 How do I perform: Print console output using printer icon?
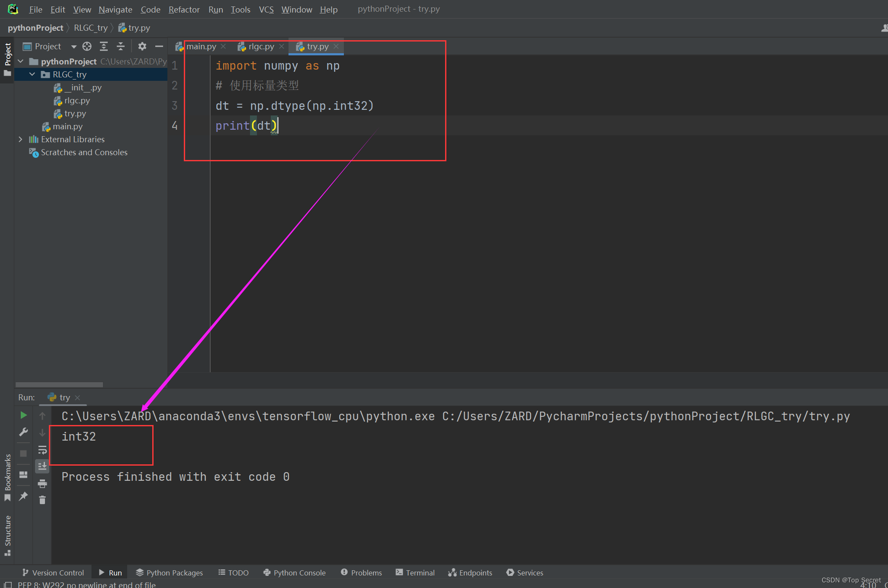pyautogui.click(x=42, y=484)
